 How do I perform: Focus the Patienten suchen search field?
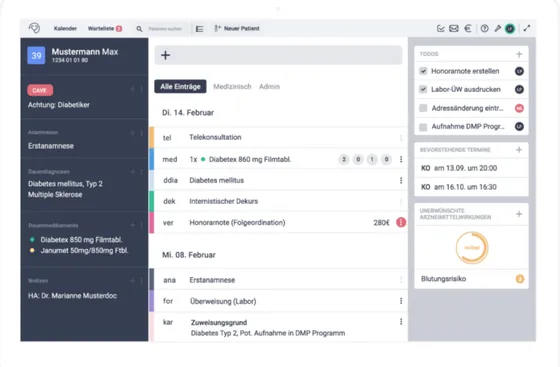[x=165, y=29]
